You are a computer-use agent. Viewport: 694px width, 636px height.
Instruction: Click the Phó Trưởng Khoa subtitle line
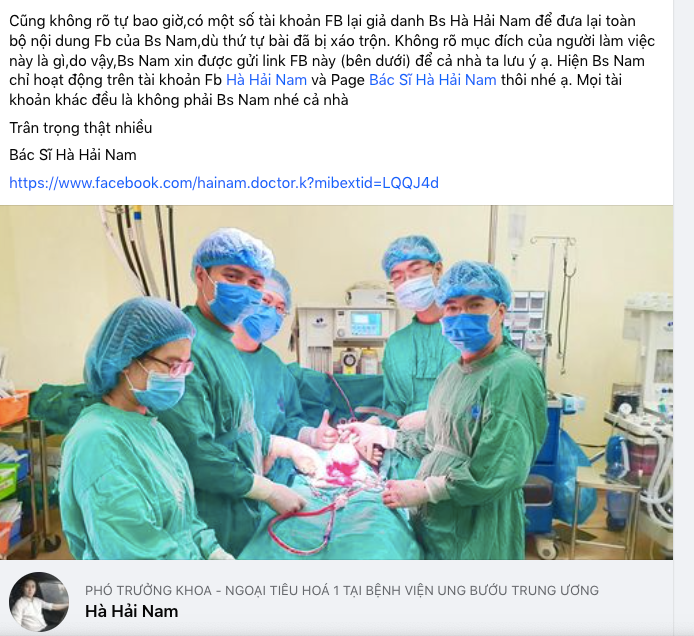(342, 590)
